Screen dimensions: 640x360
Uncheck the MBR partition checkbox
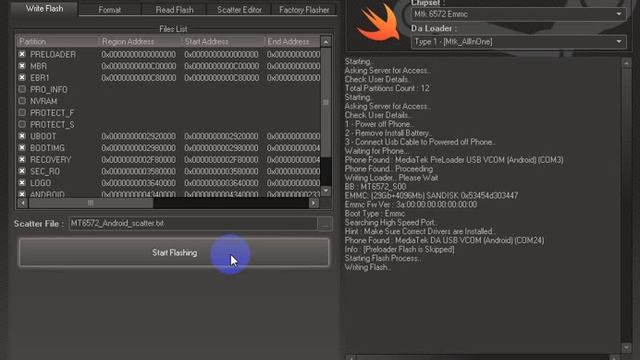click(22, 66)
